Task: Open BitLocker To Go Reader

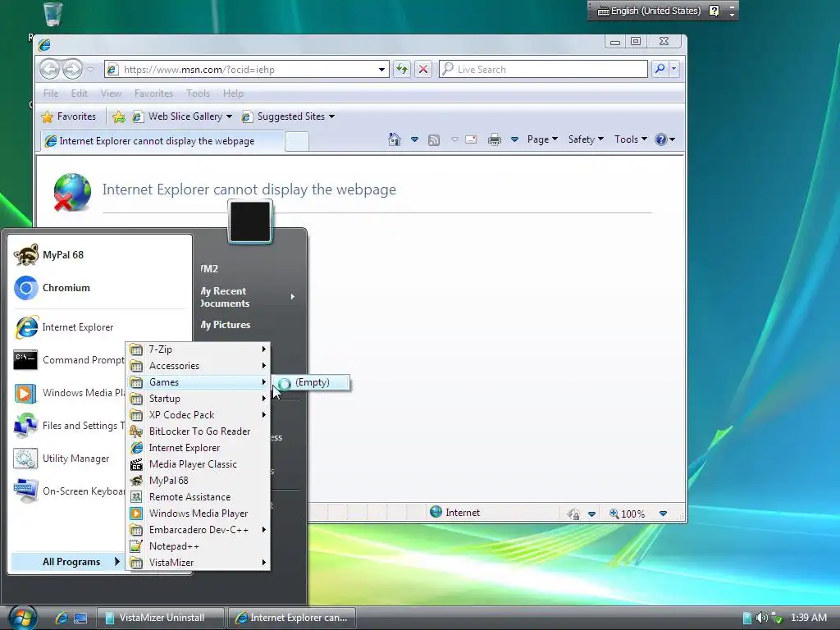Action: (x=198, y=431)
